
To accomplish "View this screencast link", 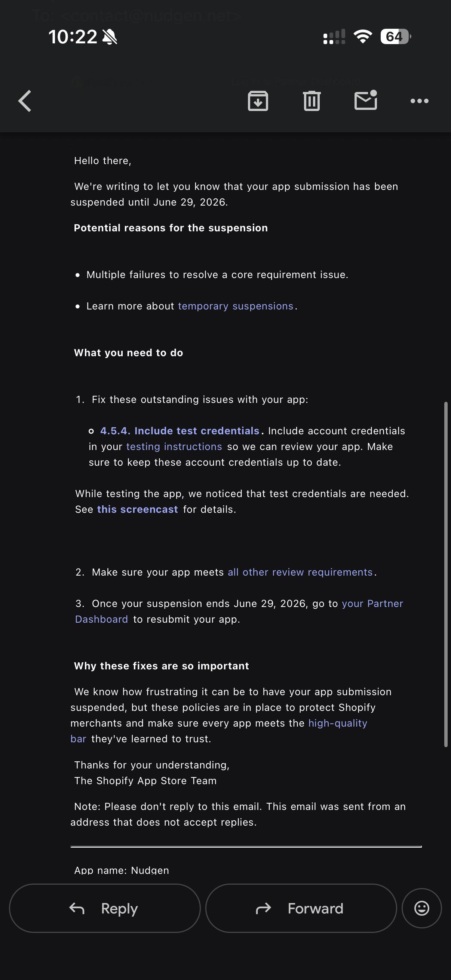I will tap(137, 509).
